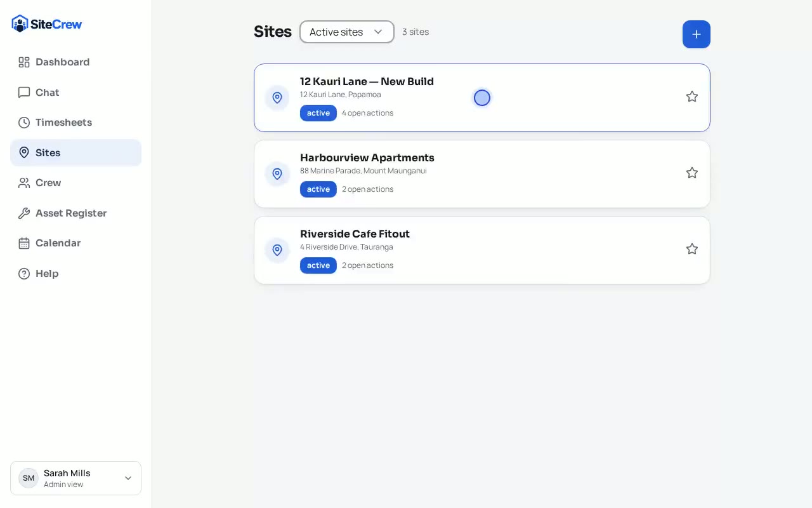The width and height of the screenshot is (812, 508).
Task: Click the SM avatar for Sarah Mills
Action: point(29,478)
